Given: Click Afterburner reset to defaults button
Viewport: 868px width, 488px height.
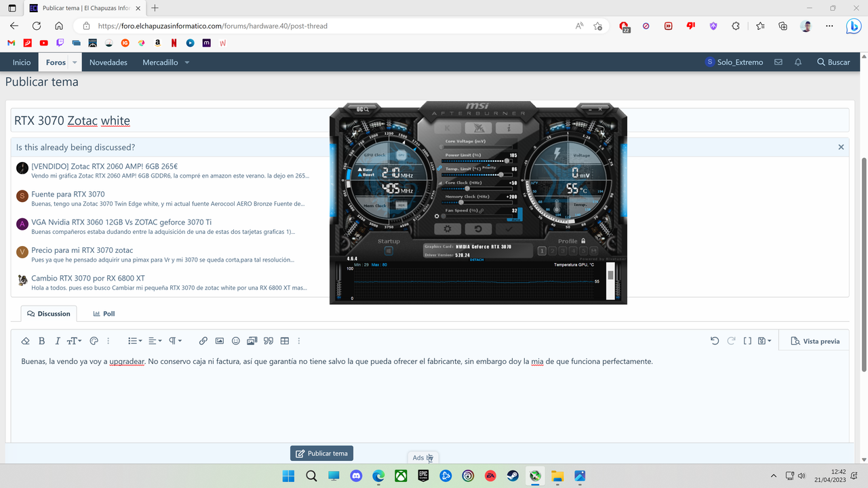Looking at the screenshot, I should point(478,229).
